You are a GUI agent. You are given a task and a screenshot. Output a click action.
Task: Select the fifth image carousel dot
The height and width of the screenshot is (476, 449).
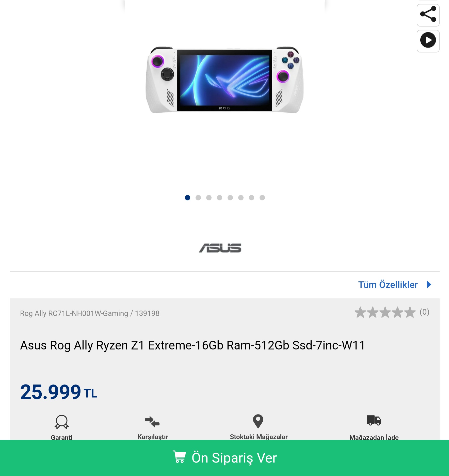tap(230, 197)
